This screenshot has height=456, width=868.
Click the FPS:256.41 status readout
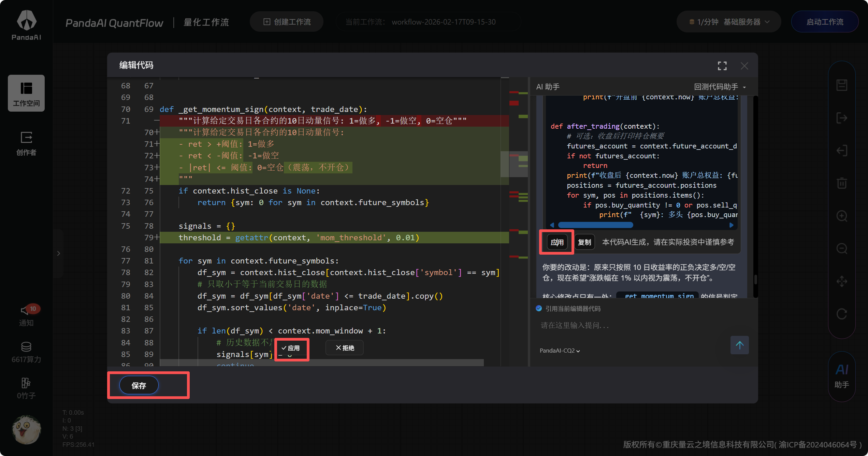click(78, 444)
